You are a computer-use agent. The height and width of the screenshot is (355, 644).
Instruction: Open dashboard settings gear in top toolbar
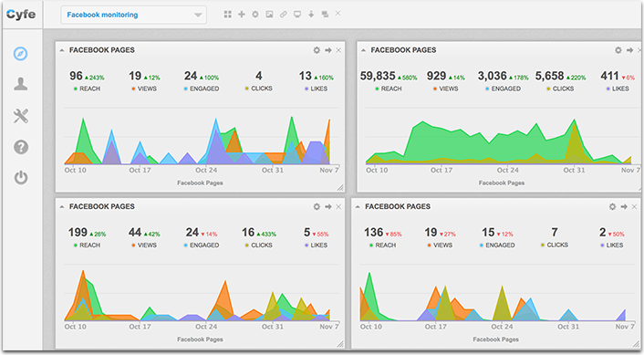click(x=255, y=15)
